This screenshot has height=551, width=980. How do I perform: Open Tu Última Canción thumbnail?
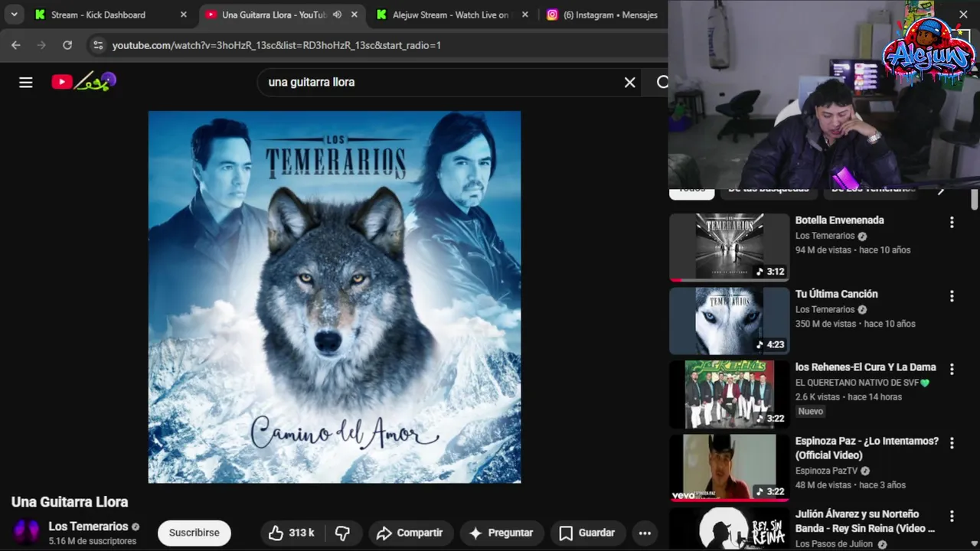point(729,321)
